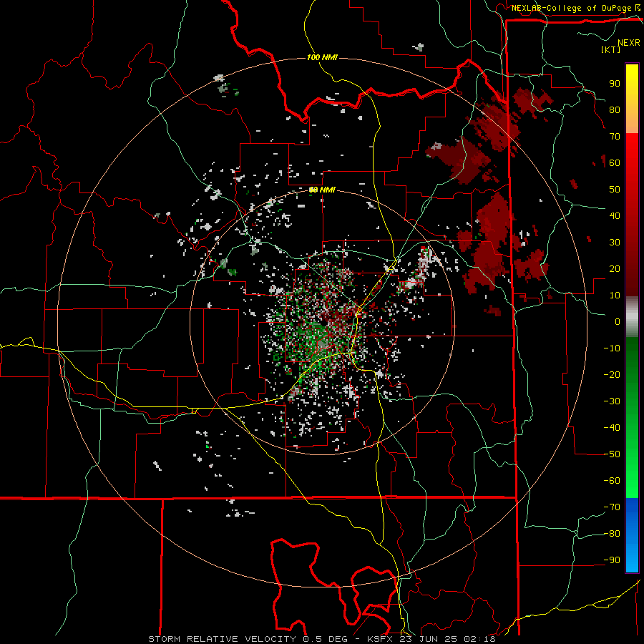
Task: Click the 23 JUN 25 date text
Action: click(429, 639)
